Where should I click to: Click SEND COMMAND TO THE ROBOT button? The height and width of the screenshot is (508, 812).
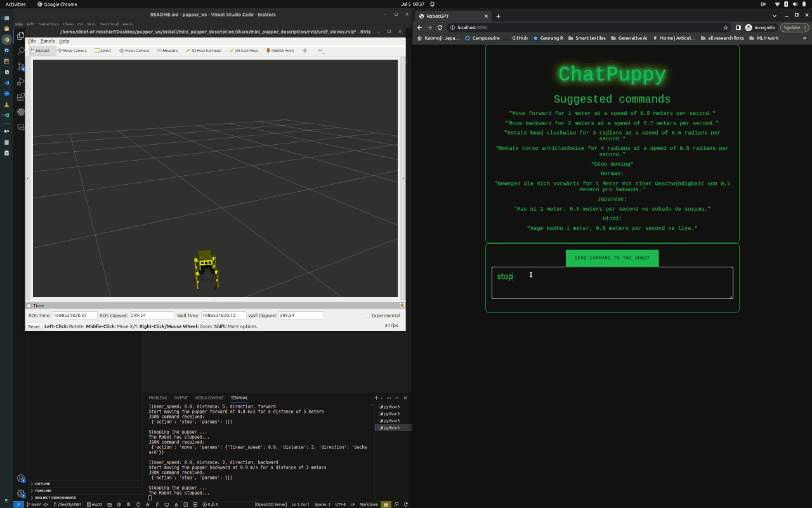coord(612,258)
